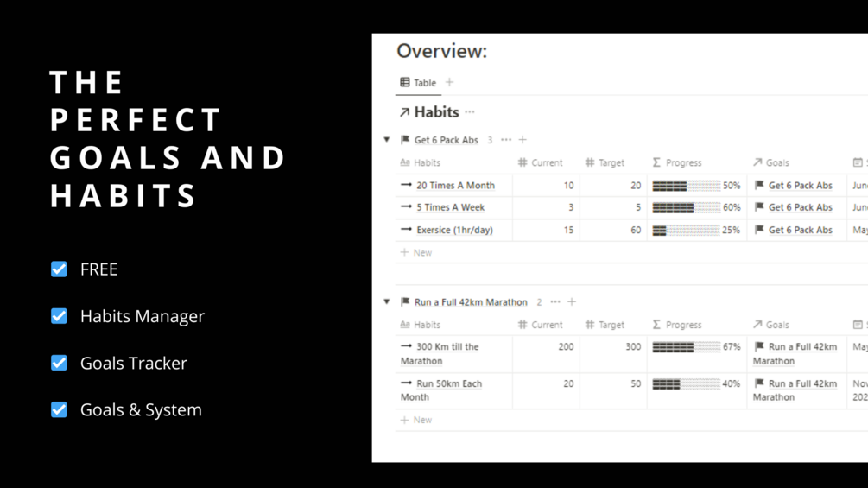The height and width of the screenshot is (488, 868).
Task: Uncheck the Habits Manager checkbox
Action: click(59, 316)
